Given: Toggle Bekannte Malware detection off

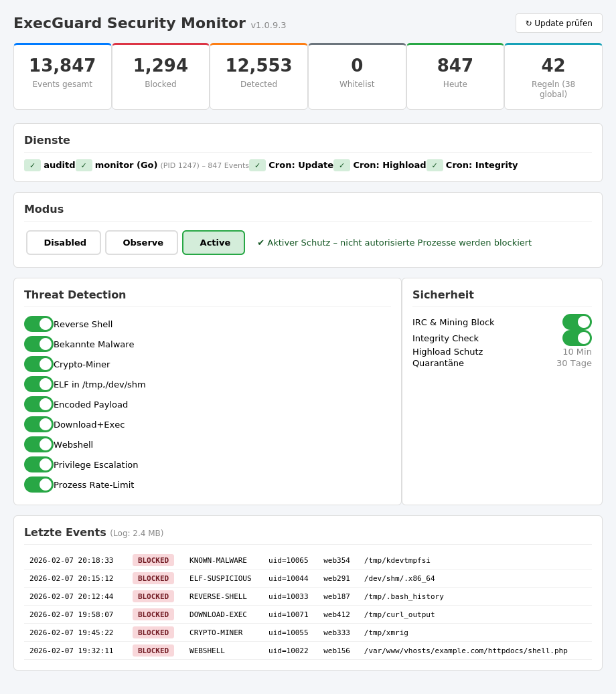Looking at the screenshot, I should pos(39,344).
